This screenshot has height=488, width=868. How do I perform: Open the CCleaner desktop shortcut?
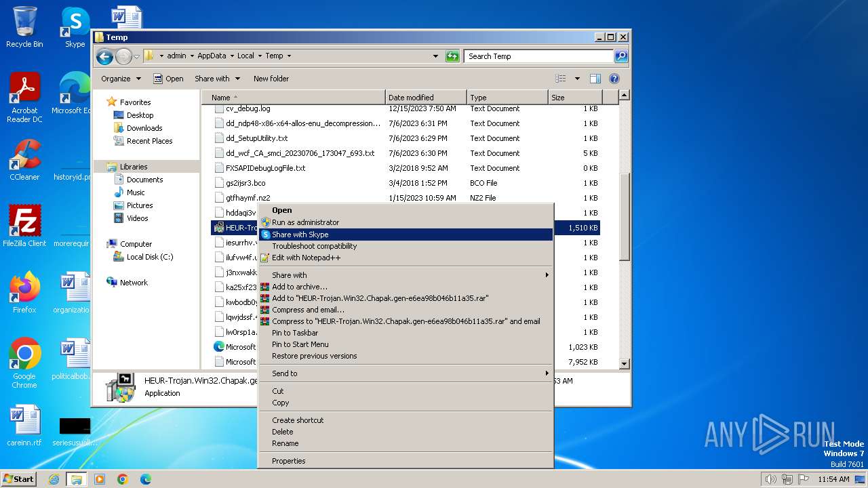coord(24,160)
